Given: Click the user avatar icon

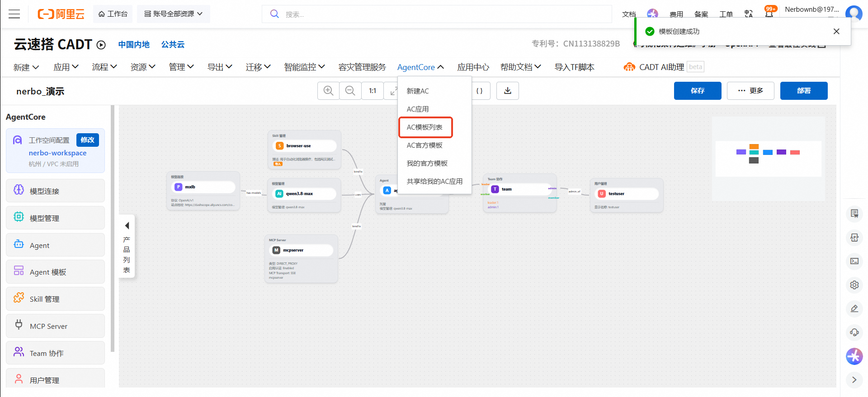Looking at the screenshot, I should pos(854,13).
